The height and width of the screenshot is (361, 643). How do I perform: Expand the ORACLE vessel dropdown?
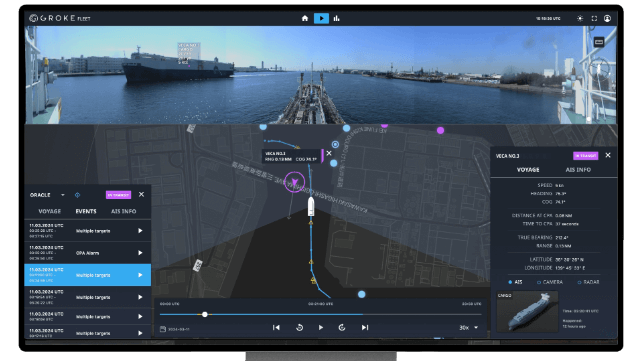pos(63,195)
